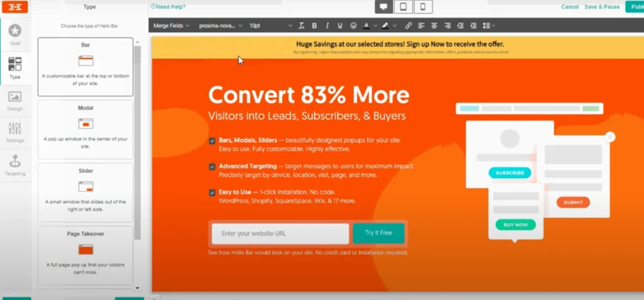Open the Merge Fields dropdown

171,26
